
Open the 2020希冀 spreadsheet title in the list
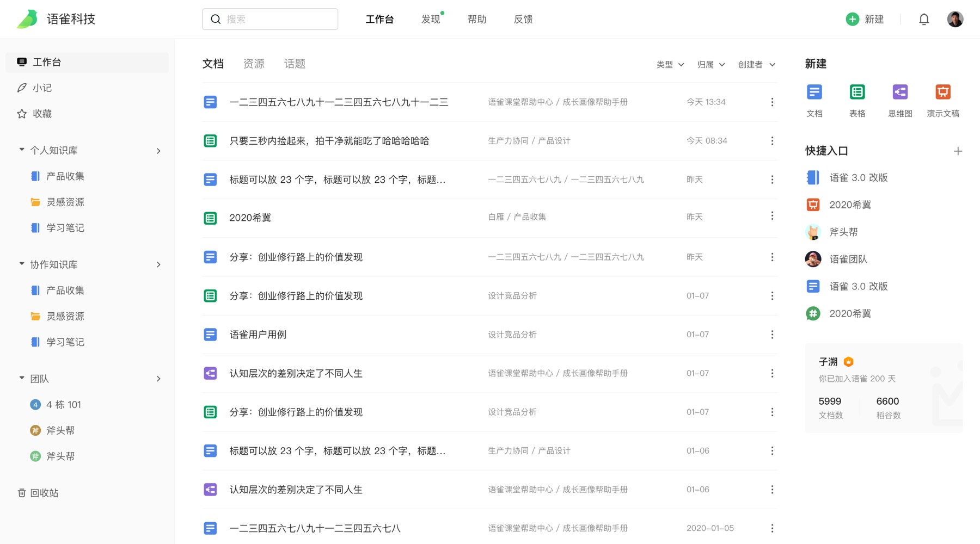tap(250, 218)
